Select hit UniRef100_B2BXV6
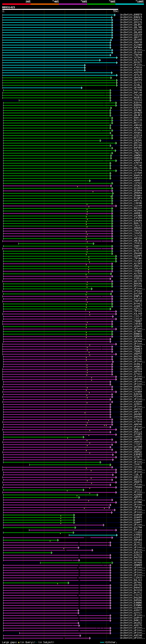The width and height of the screenshot is (146, 644). coord(131,103)
